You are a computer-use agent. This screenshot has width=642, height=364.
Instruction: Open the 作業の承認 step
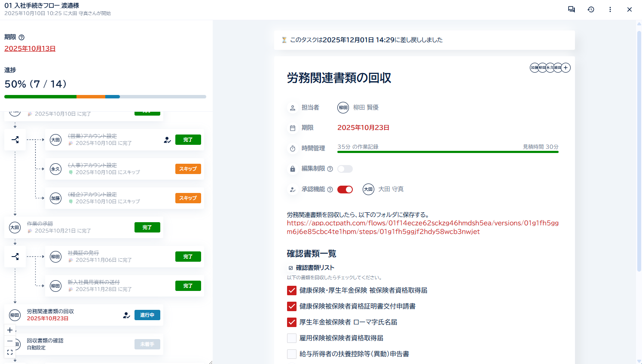point(84,227)
